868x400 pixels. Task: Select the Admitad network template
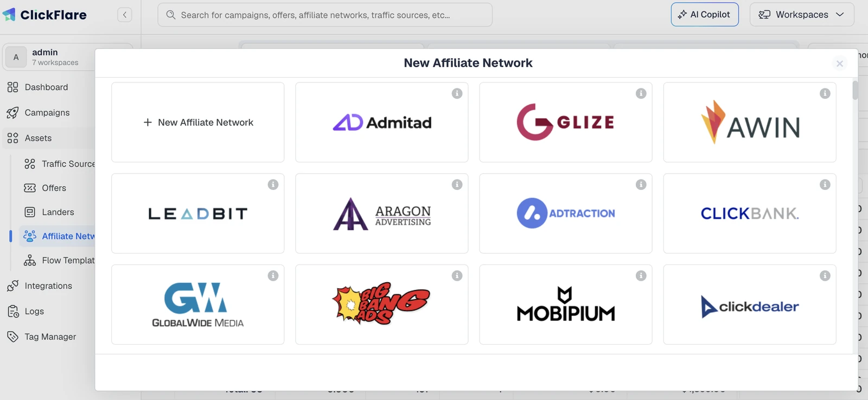point(382,122)
